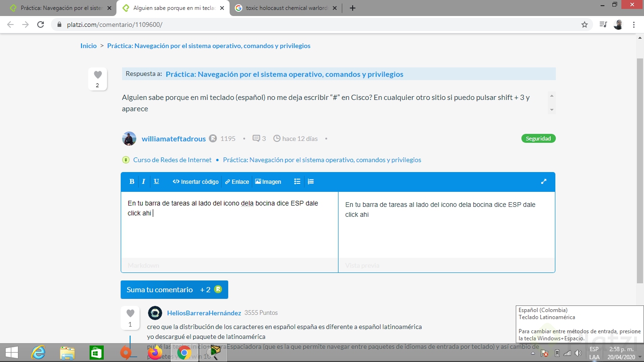This screenshot has height=362, width=644.
Task: Click the network signal tray icon
Action: 567,353
